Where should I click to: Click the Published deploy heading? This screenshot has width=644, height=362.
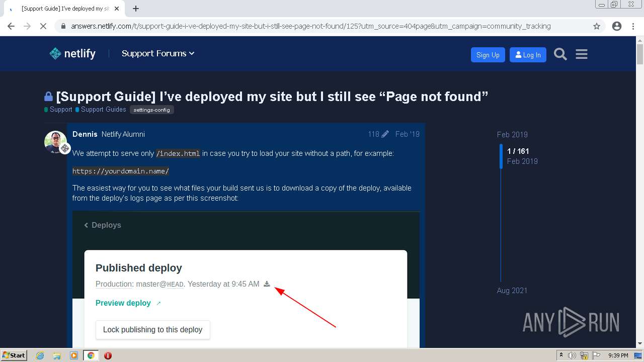139,268
